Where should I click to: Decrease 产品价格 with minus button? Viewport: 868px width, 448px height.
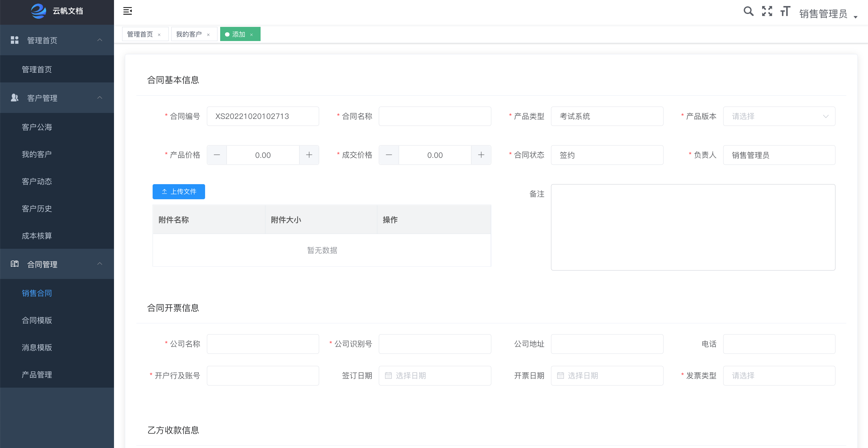pos(217,155)
